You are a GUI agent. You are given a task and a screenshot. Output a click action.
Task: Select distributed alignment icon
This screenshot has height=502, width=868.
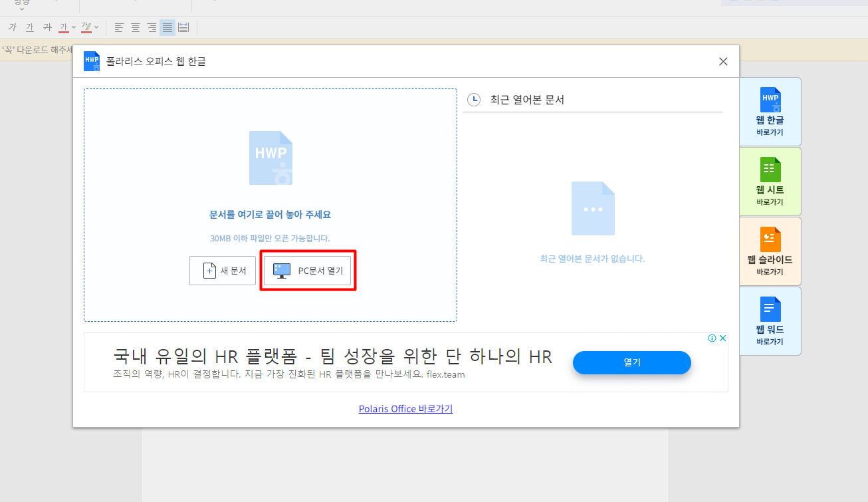183,27
